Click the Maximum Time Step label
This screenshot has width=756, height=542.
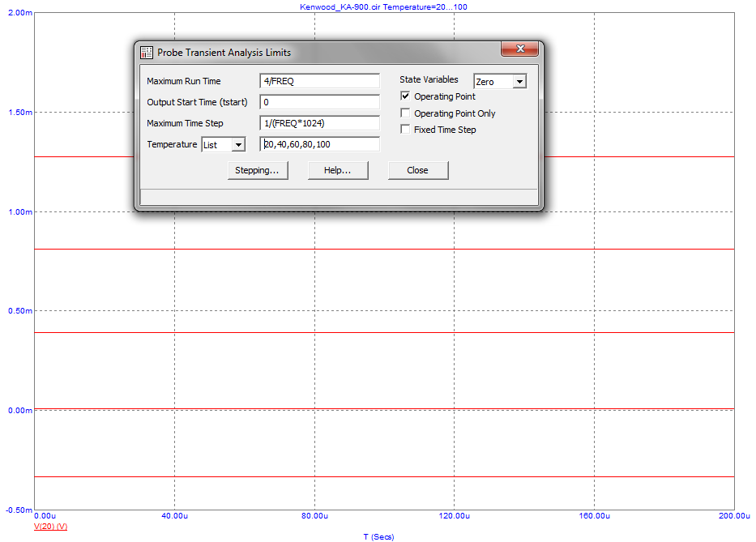tap(185, 123)
